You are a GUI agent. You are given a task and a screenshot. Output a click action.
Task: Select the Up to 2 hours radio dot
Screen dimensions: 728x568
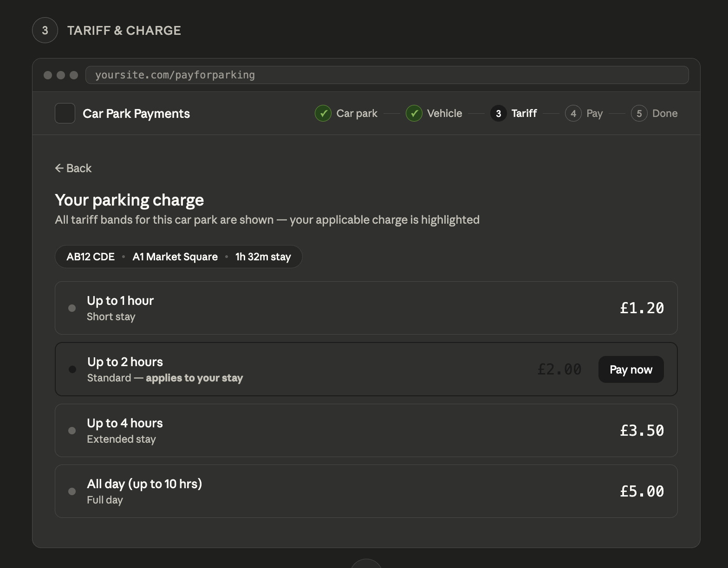point(72,369)
